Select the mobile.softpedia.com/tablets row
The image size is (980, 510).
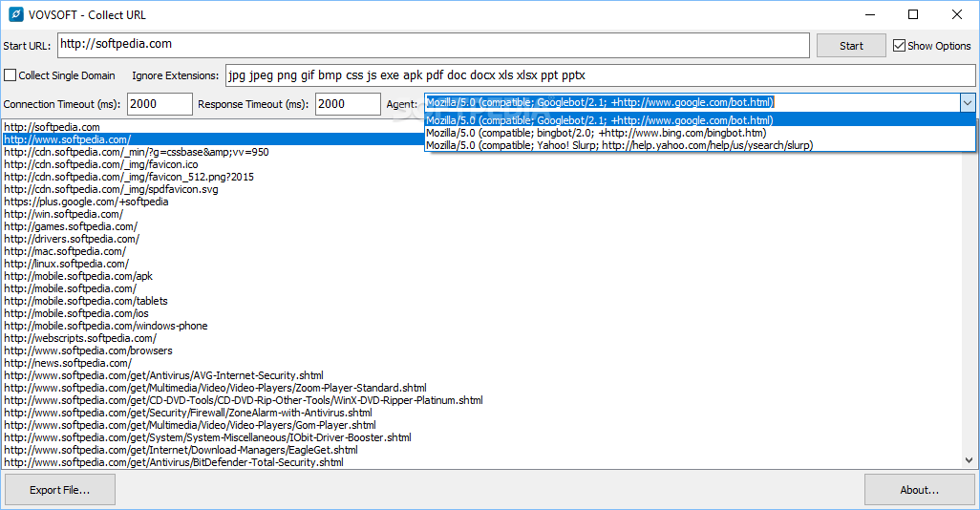click(x=481, y=301)
